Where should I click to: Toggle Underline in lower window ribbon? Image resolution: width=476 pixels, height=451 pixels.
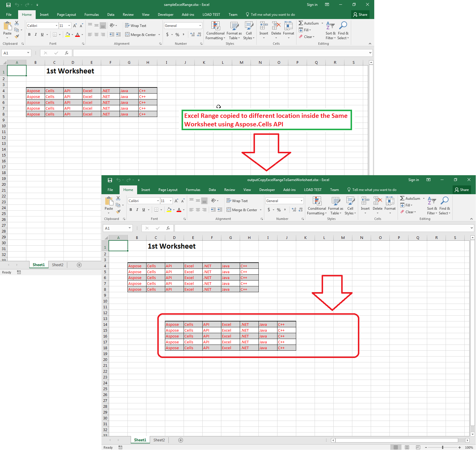pos(144,210)
